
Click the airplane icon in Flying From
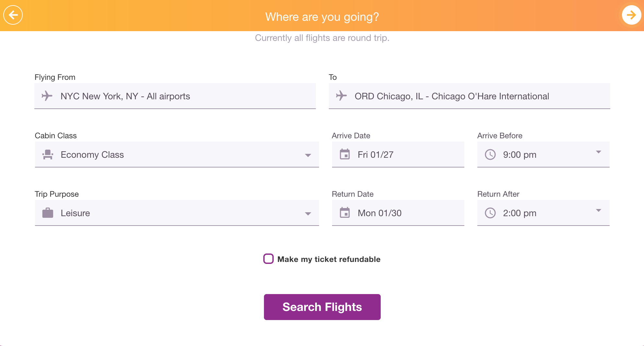(47, 96)
